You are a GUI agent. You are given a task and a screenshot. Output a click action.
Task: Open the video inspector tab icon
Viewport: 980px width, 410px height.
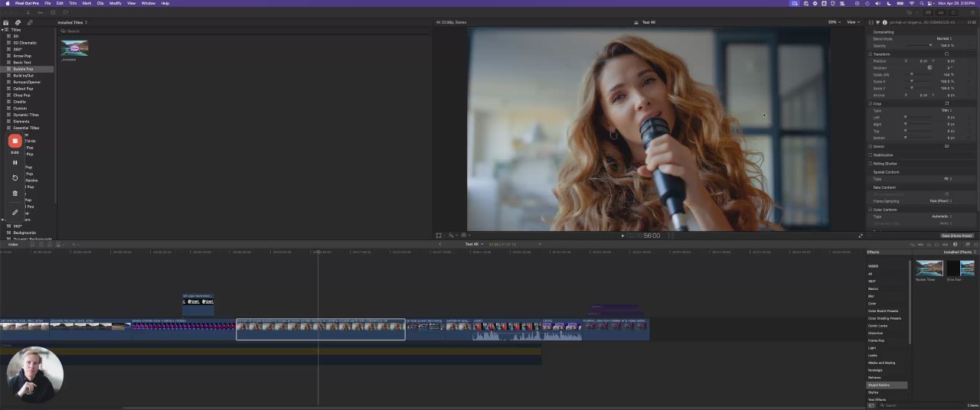[x=871, y=22]
